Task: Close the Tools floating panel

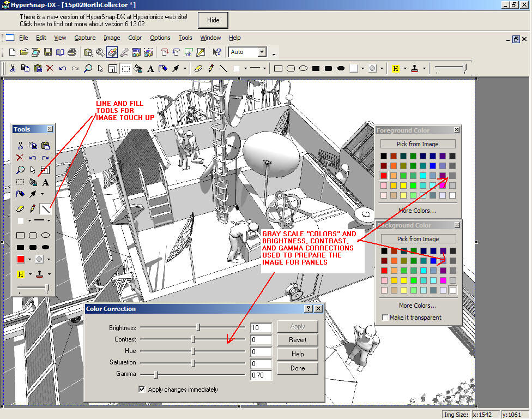Action: [50, 129]
